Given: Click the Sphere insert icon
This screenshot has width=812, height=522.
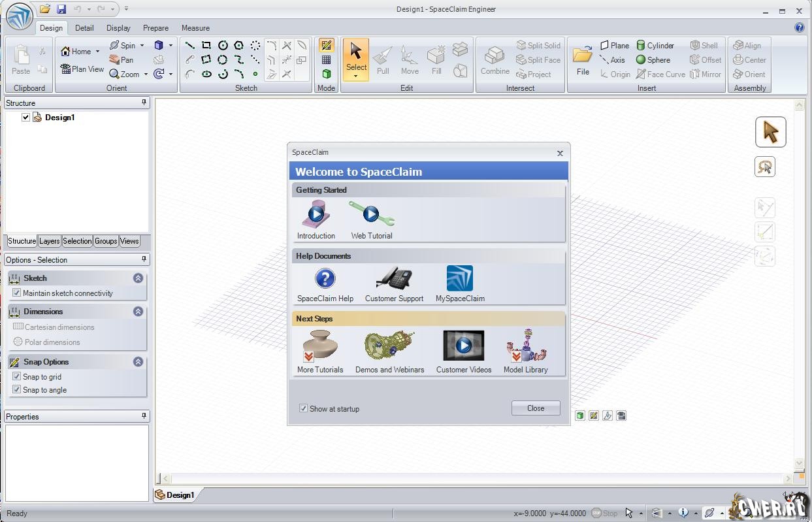Looking at the screenshot, I should coord(653,60).
